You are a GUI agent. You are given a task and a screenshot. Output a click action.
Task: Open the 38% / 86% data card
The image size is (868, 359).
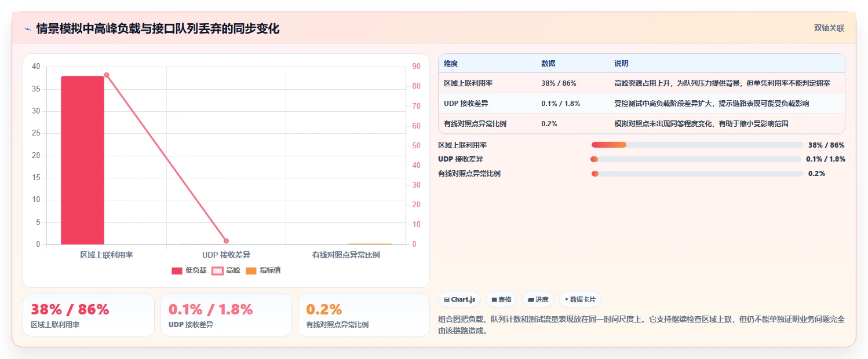click(89, 315)
